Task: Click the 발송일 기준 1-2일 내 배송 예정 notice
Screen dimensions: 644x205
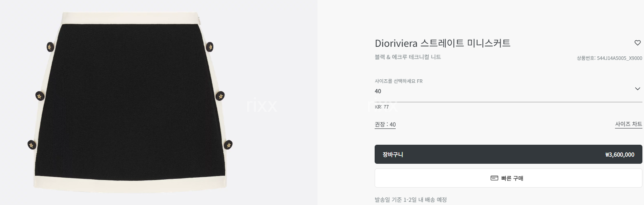Action: click(x=411, y=200)
